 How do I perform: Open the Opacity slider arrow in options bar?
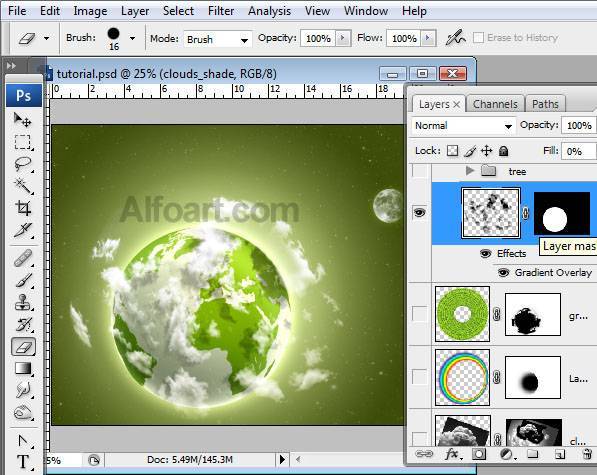343,38
